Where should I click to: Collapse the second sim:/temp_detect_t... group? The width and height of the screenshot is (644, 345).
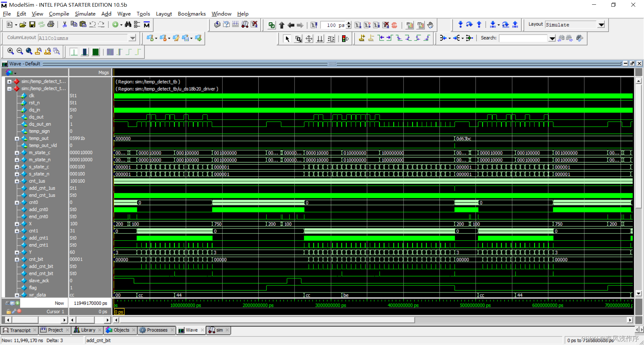tap(9, 89)
